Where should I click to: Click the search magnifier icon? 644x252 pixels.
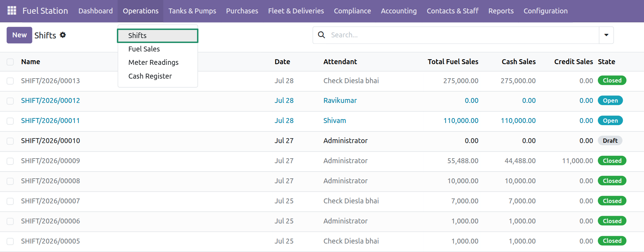[321, 35]
